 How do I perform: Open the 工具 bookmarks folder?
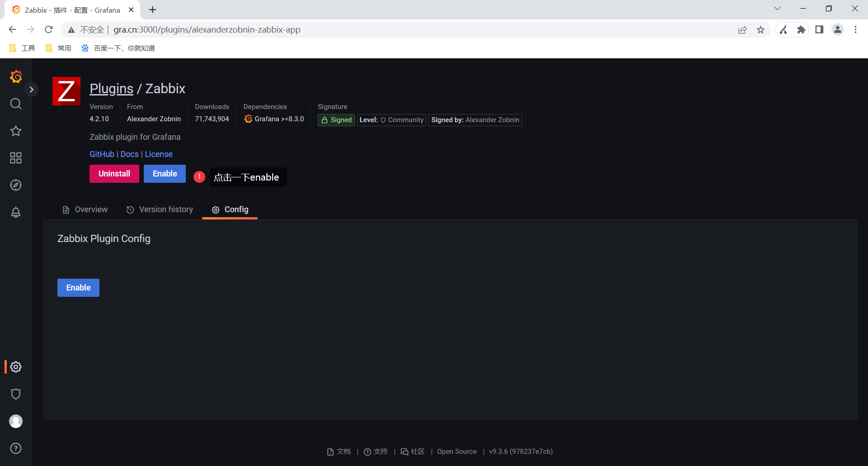(22, 48)
